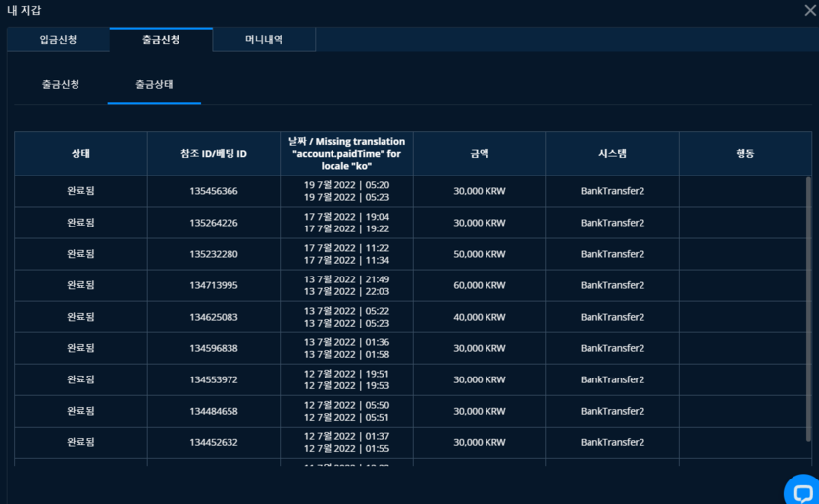Close the 내 지갑 wallet dialog
Screen dimensions: 819x504
810,10
